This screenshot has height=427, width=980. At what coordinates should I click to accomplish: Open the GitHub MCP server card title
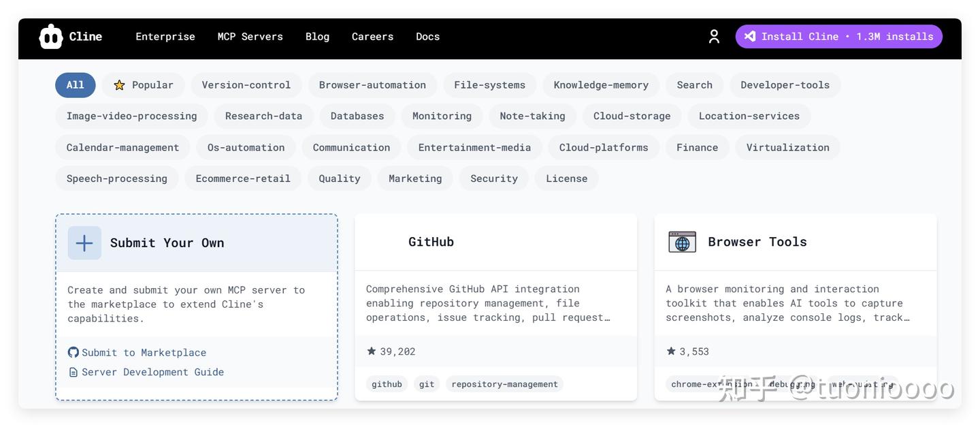pos(431,242)
